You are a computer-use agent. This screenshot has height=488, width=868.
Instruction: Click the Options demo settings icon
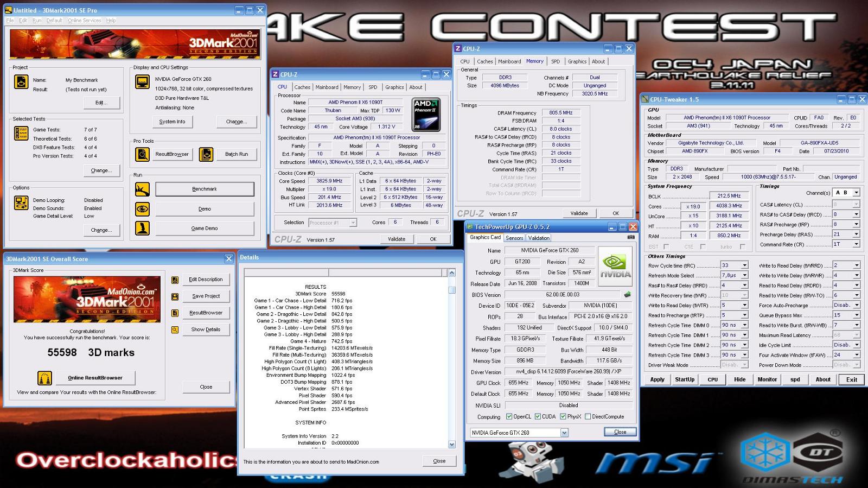pyautogui.click(x=21, y=203)
